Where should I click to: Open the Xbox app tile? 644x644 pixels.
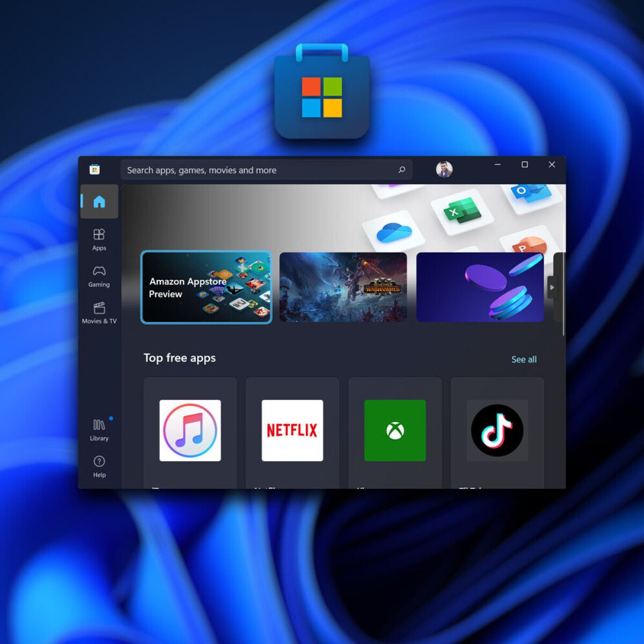(x=395, y=433)
